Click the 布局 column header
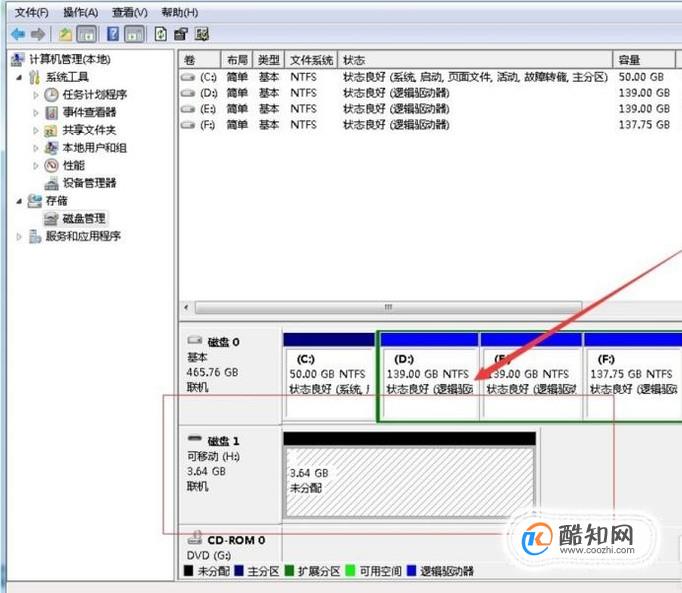The width and height of the screenshot is (682, 593). (x=237, y=60)
